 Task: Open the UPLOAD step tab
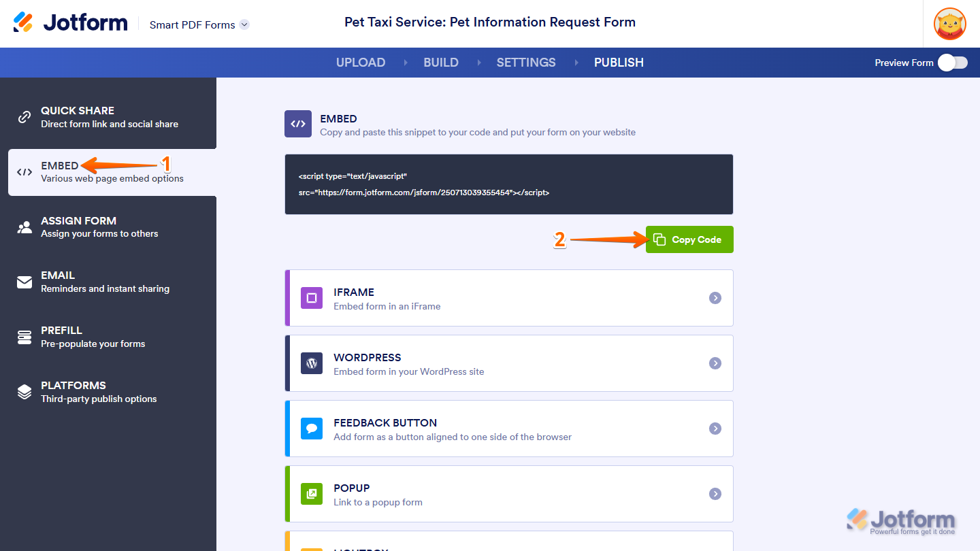[x=361, y=63]
